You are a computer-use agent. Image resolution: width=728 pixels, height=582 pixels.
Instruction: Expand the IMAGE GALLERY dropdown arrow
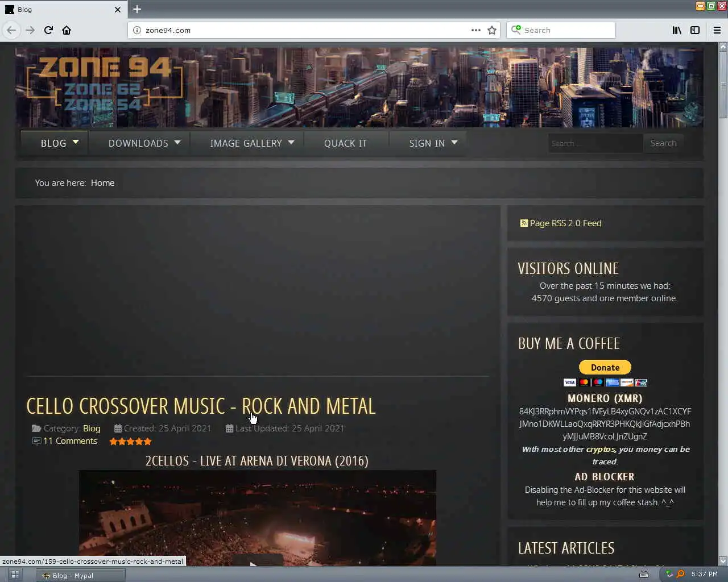291,142
